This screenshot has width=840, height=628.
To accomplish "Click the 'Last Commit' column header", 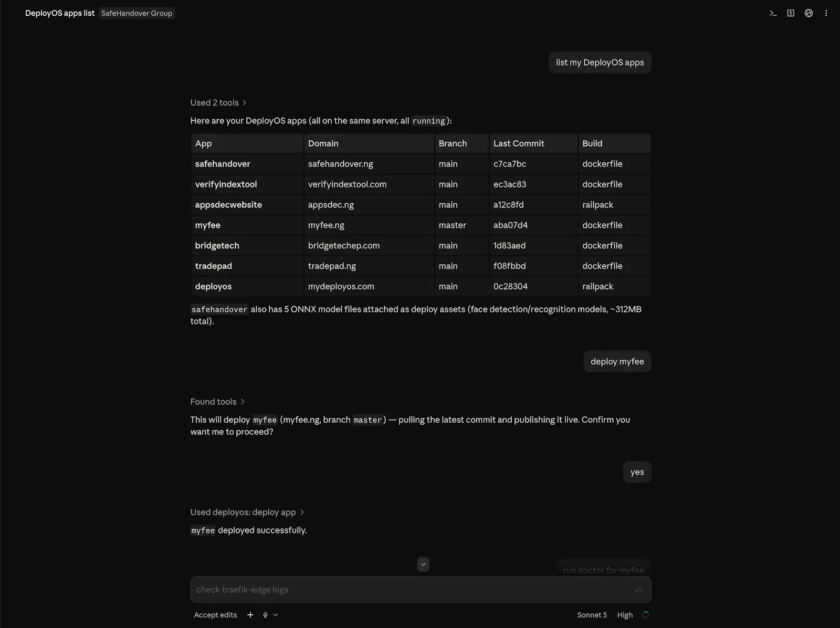I will [x=533, y=143].
